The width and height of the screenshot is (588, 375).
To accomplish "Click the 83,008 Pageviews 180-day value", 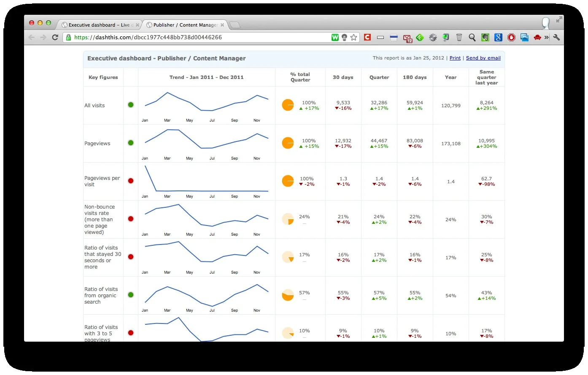I will pyautogui.click(x=415, y=141).
